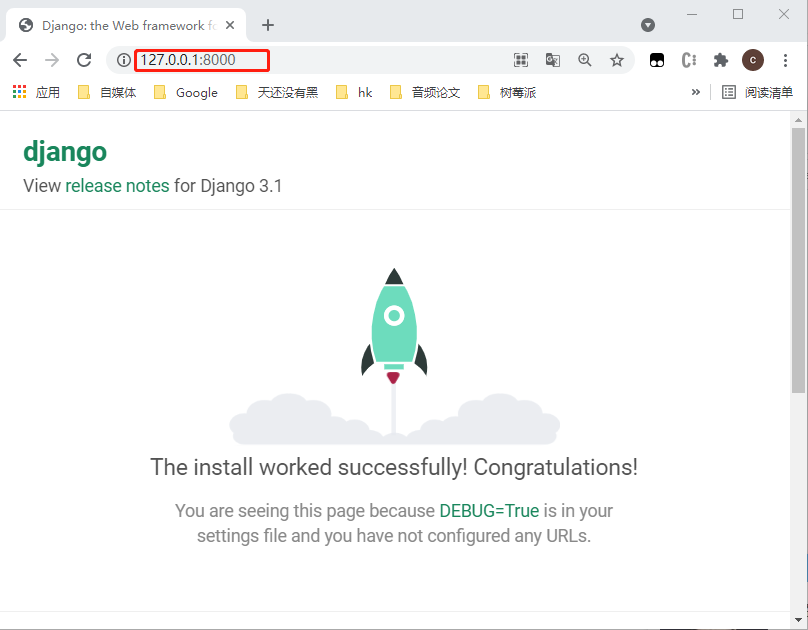
Task: Click the DEBUG=True link
Action: pyautogui.click(x=489, y=510)
